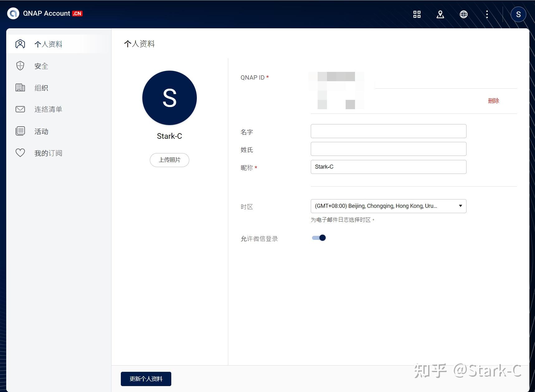The width and height of the screenshot is (535, 392).
Task: Click the location pin icon in header
Action: (440, 14)
